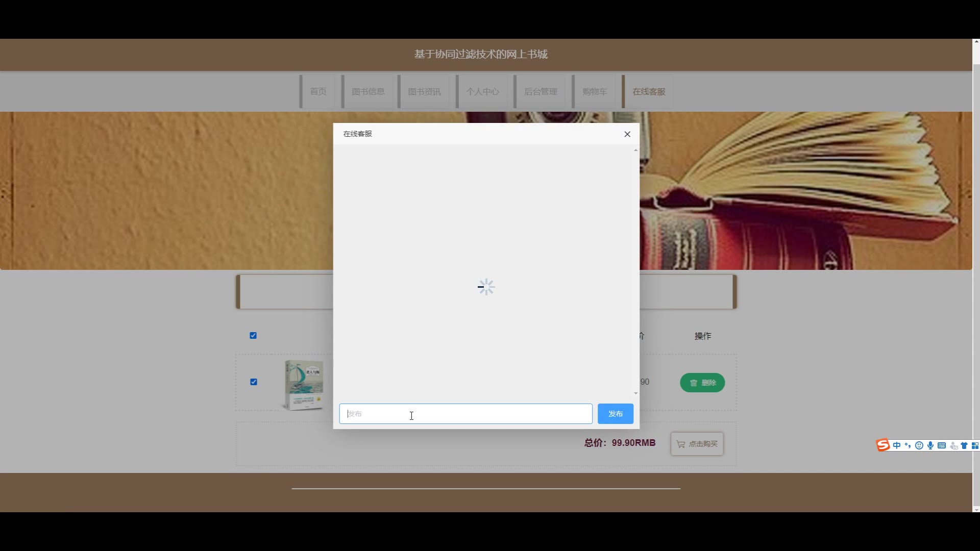Go to the 图书信息 navigation tab
The height and width of the screenshot is (551, 980).
(x=367, y=92)
